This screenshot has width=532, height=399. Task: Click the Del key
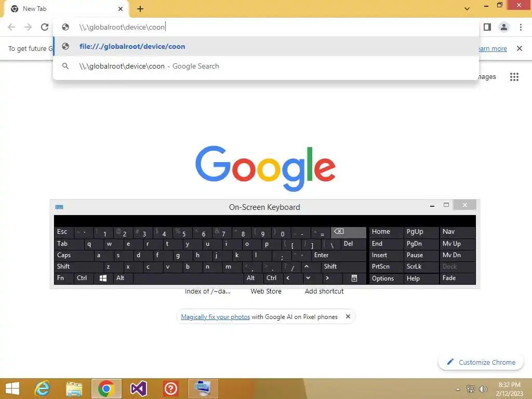point(353,244)
